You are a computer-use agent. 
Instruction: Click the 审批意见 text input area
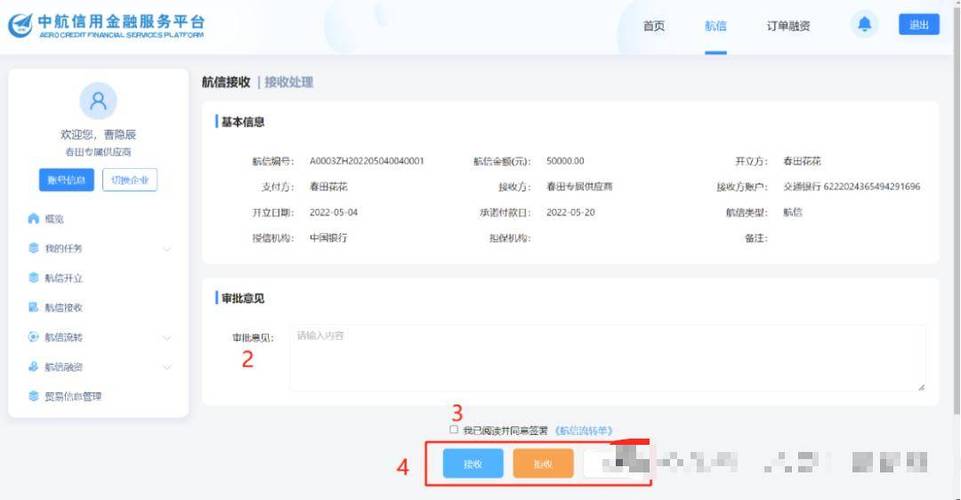(x=607, y=358)
